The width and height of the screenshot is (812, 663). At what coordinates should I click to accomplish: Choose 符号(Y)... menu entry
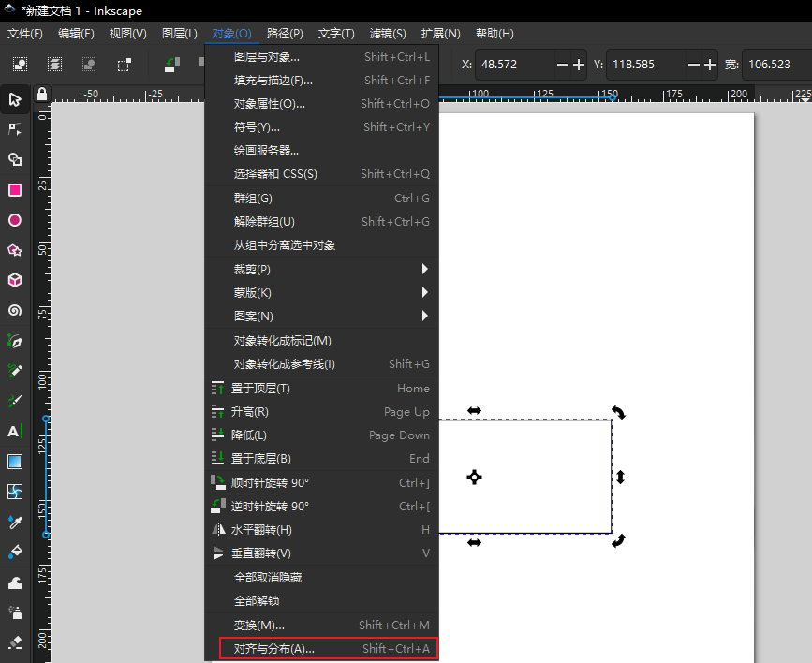tap(321, 127)
